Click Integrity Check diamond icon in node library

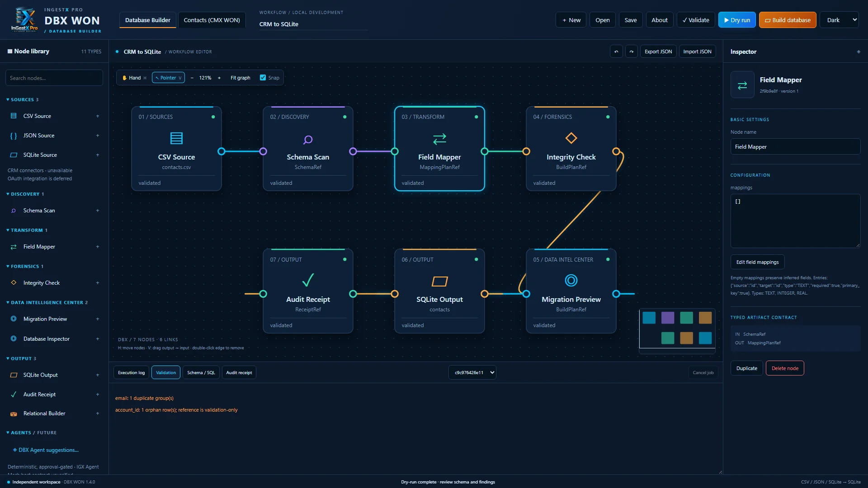(14, 283)
